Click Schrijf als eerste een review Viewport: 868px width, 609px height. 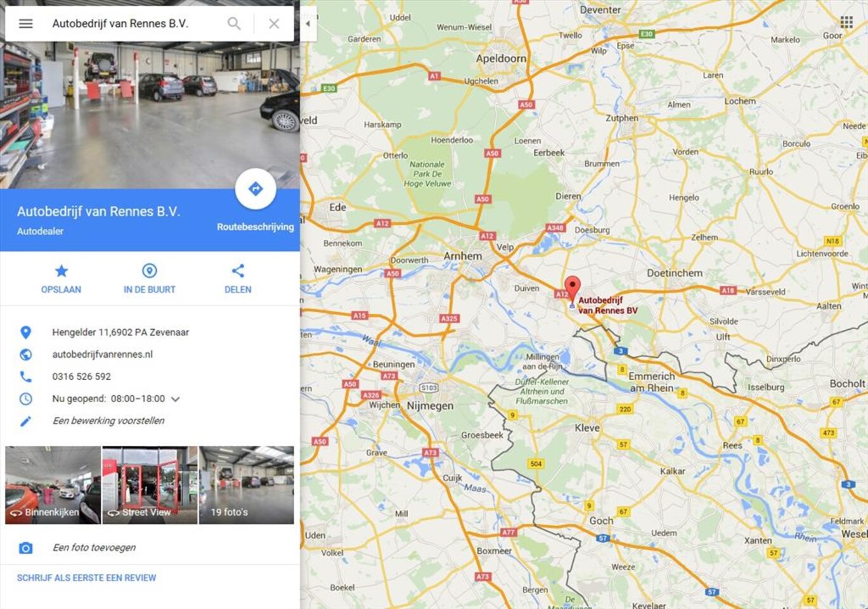[86, 578]
